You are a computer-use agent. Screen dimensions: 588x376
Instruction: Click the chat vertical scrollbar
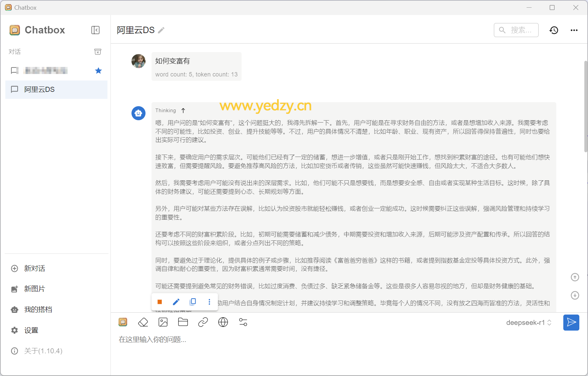pos(586,106)
